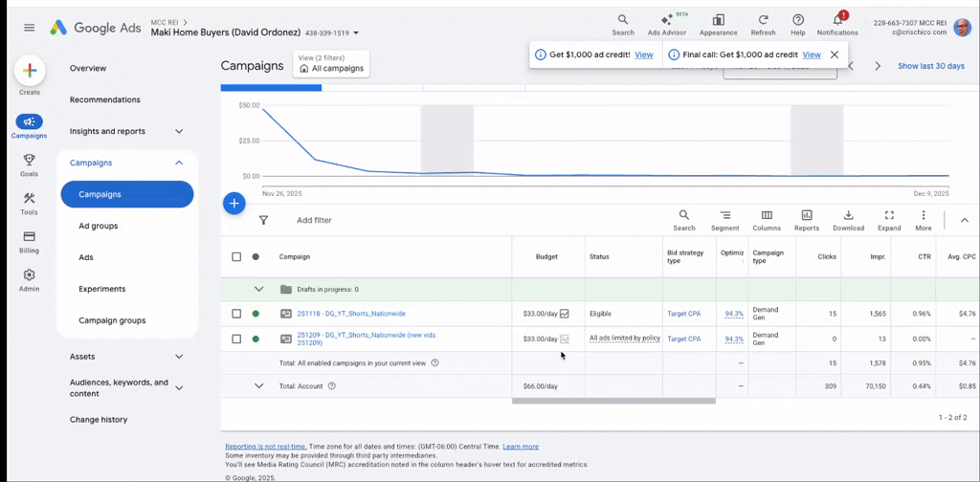Toggle the select-all campaigns header checkbox

236,256
